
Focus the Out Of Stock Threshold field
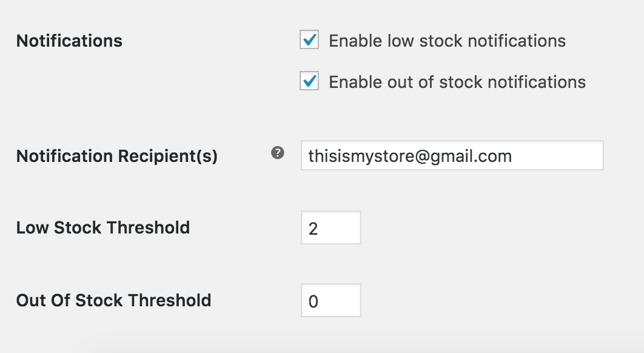coord(331,300)
